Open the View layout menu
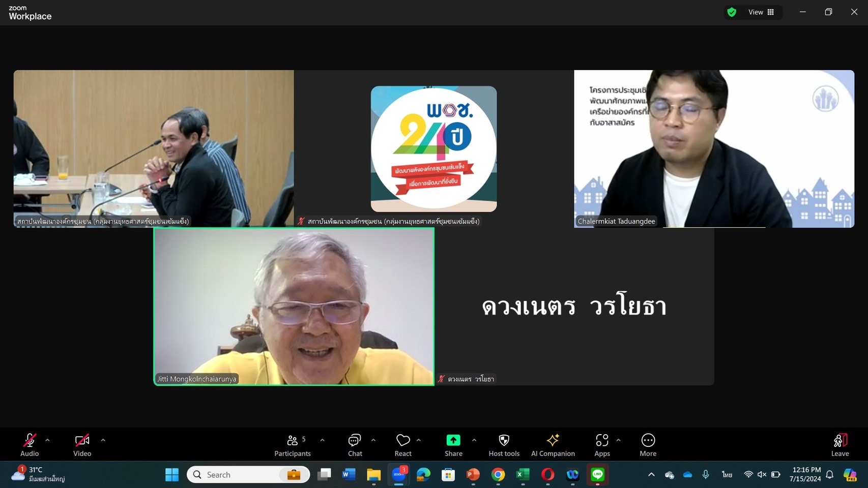This screenshot has height=488, width=868. (761, 12)
